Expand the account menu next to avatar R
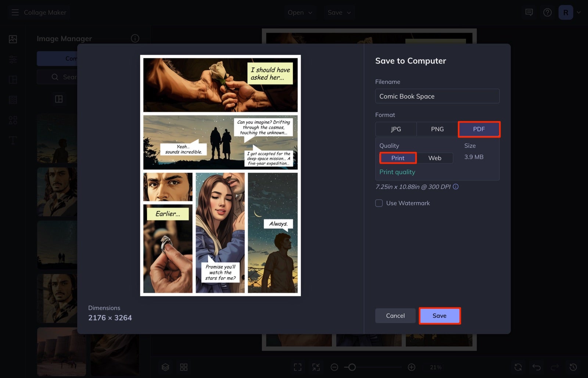This screenshot has height=378, width=588. click(x=579, y=12)
